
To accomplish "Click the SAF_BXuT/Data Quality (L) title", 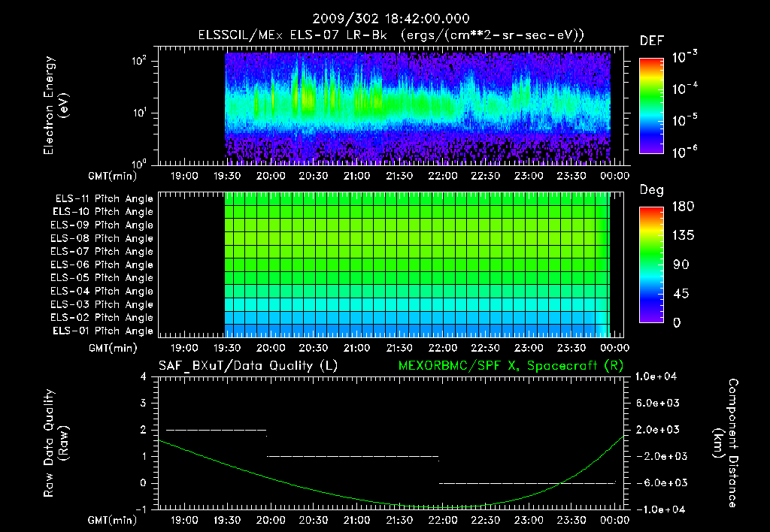I will [248, 366].
